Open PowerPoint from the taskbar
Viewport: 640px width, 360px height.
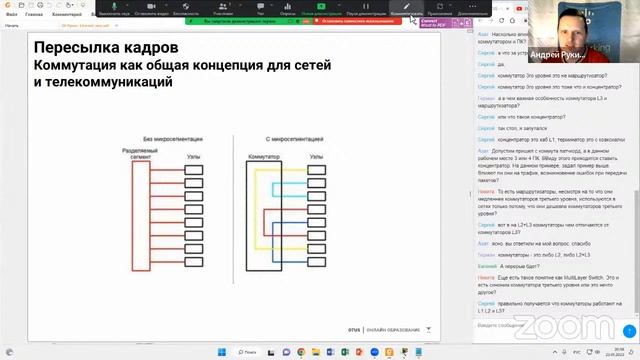pyautogui.click(x=360, y=352)
